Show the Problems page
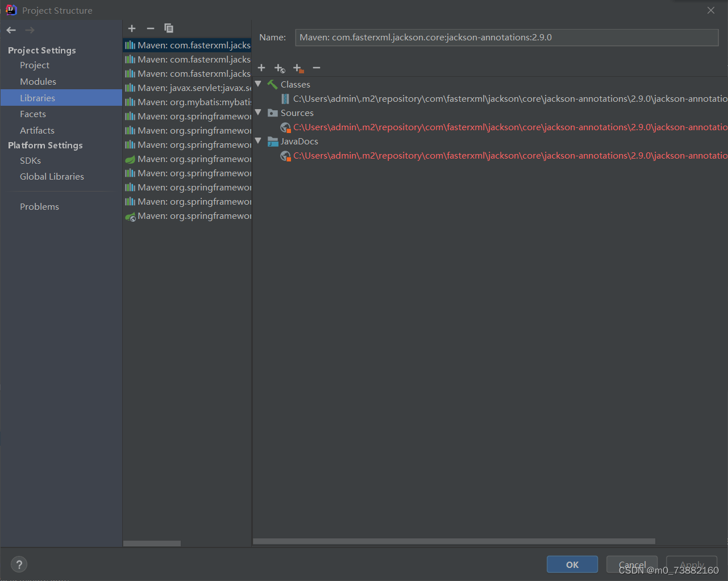The height and width of the screenshot is (581, 728). point(39,207)
